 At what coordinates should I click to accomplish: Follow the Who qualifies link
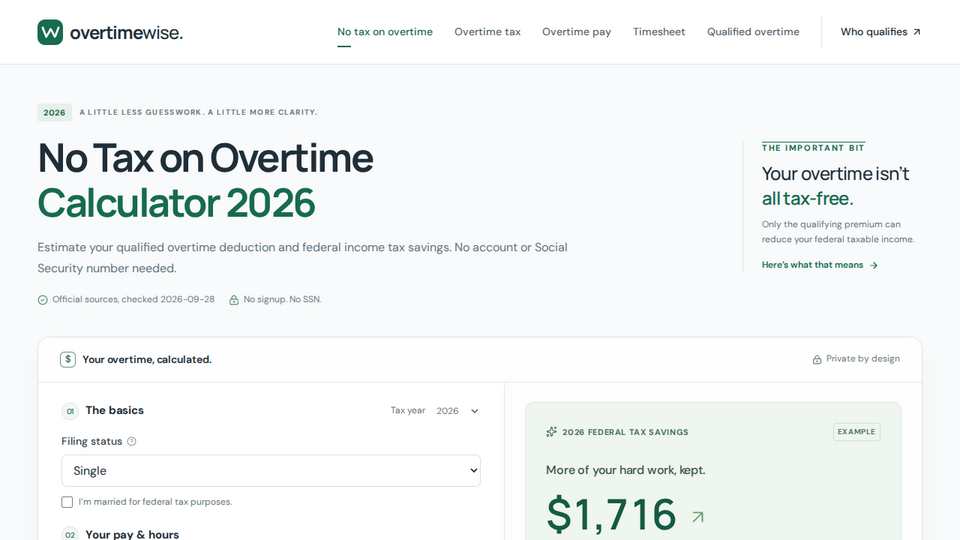(880, 32)
